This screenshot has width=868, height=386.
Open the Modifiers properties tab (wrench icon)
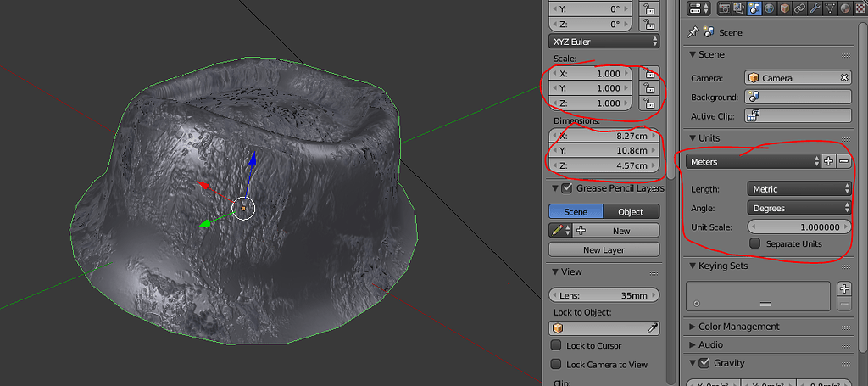pyautogui.click(x=815, y=8)
